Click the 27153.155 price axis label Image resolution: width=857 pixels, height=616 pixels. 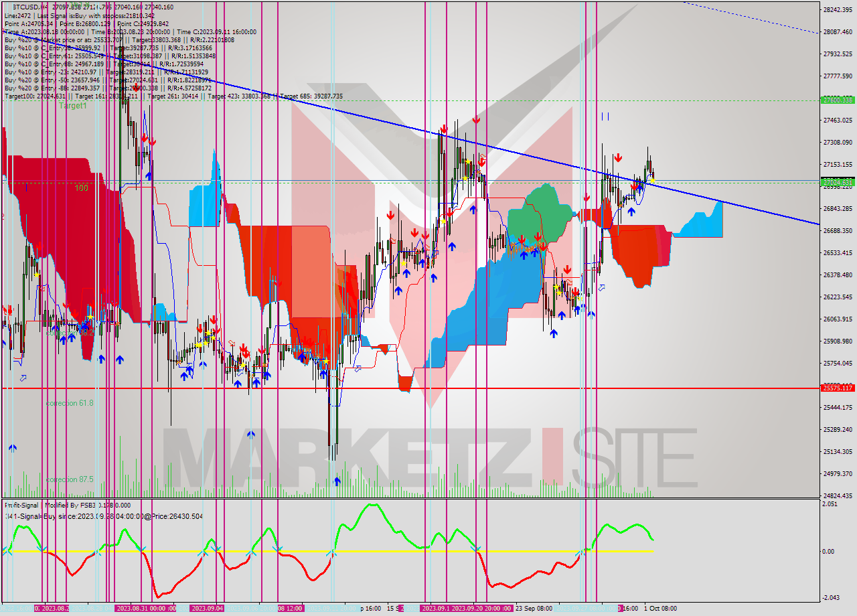[838, 164]
